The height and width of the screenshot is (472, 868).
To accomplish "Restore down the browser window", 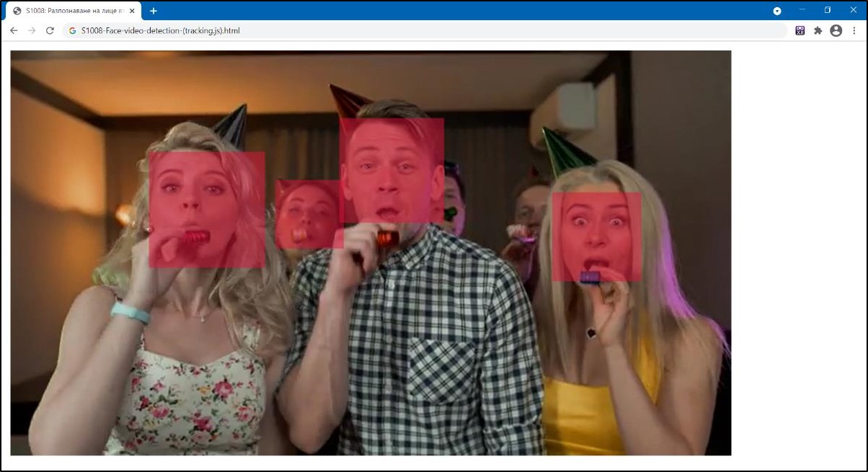I will (828, 10).
